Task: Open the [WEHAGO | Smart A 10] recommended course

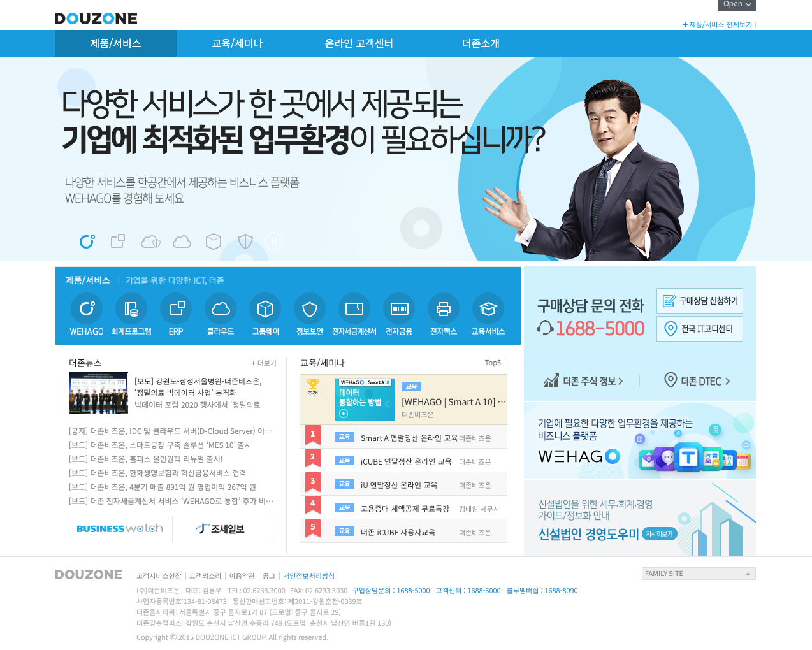Action: (454, 402)
